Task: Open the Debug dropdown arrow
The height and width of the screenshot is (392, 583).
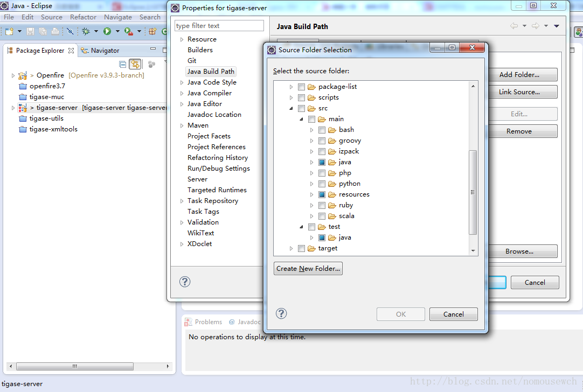Action: pyautogui.click(x=96, y=32)
